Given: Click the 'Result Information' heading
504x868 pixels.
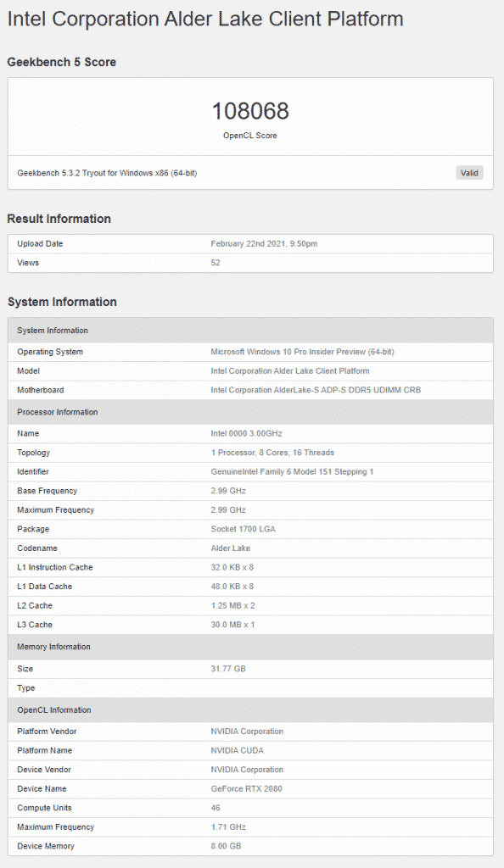Looking at the screenshot, I should tap(59, 219).
